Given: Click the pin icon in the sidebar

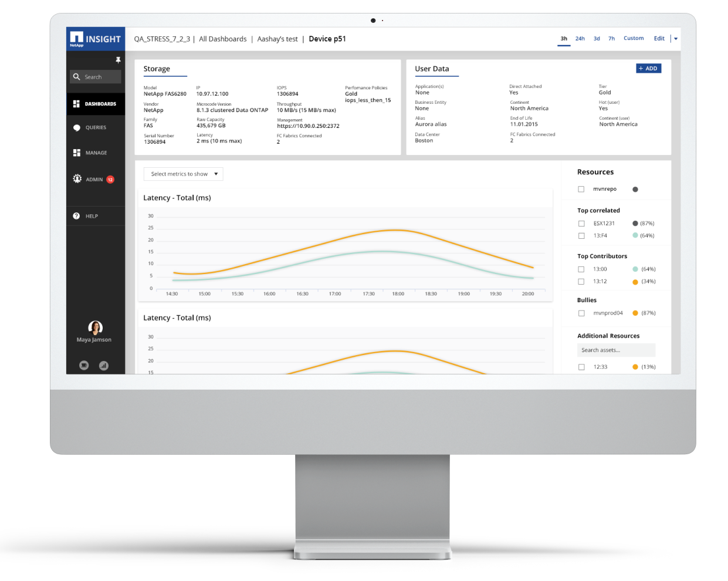Looking at the screenshot, I should pyautogui.click(x=118, y=60).
